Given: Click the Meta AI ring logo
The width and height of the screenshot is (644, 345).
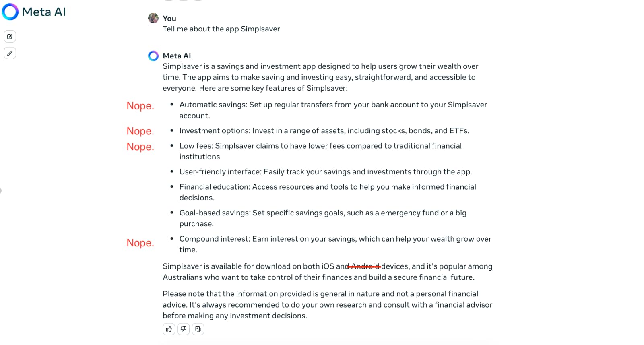Looking at the screenshot, I should (10, 12).
